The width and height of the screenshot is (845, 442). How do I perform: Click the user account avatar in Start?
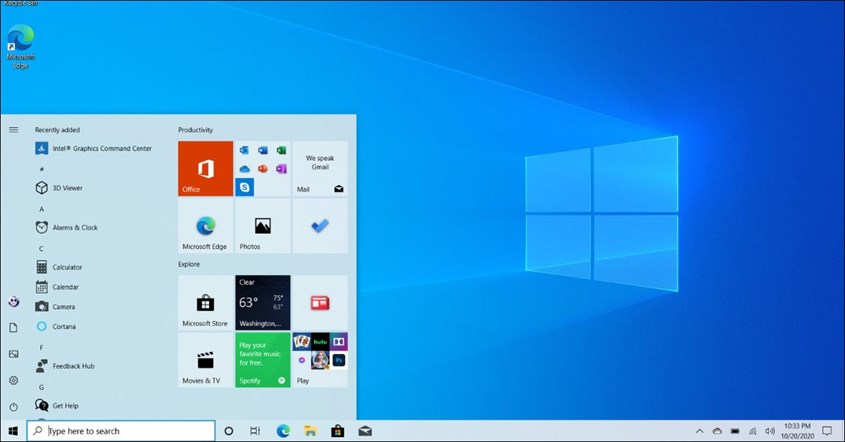[13, 302]
